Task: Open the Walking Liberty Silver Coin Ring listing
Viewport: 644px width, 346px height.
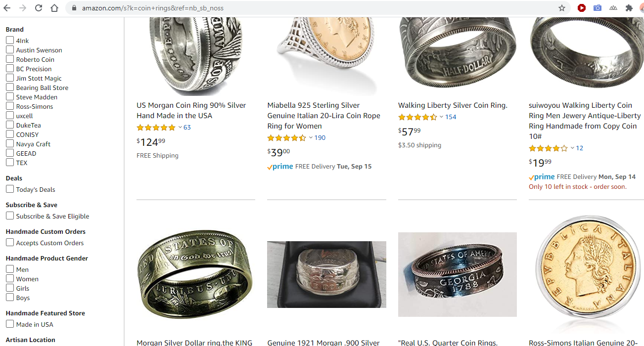Action: click(453, 105)
